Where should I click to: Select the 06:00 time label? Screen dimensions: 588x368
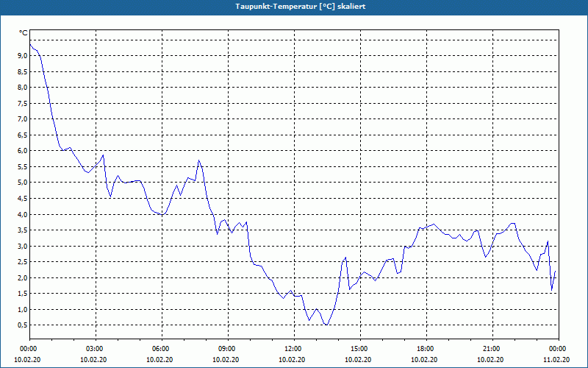point(162,349)
